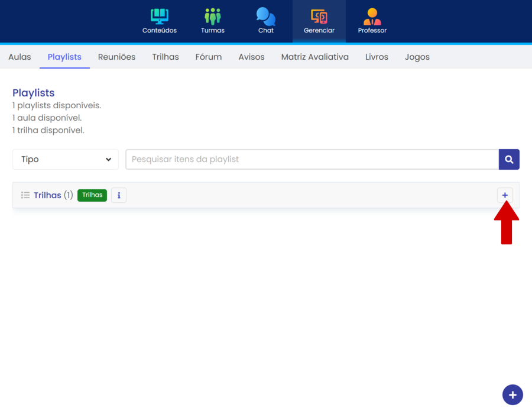Click the Pesquisar itens da playlist field
This screenshot has height=414, width=532.
pyautogui.click(x=312, y=159)
